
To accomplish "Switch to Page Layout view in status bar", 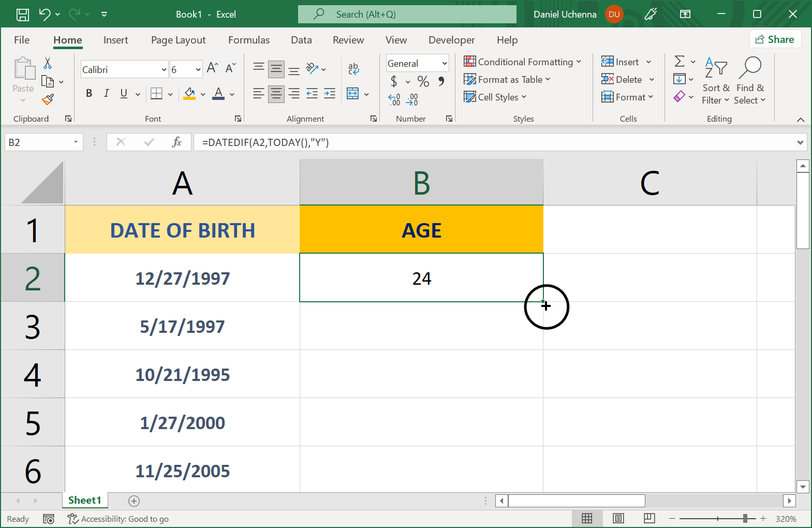I will (x=618, y=518).
